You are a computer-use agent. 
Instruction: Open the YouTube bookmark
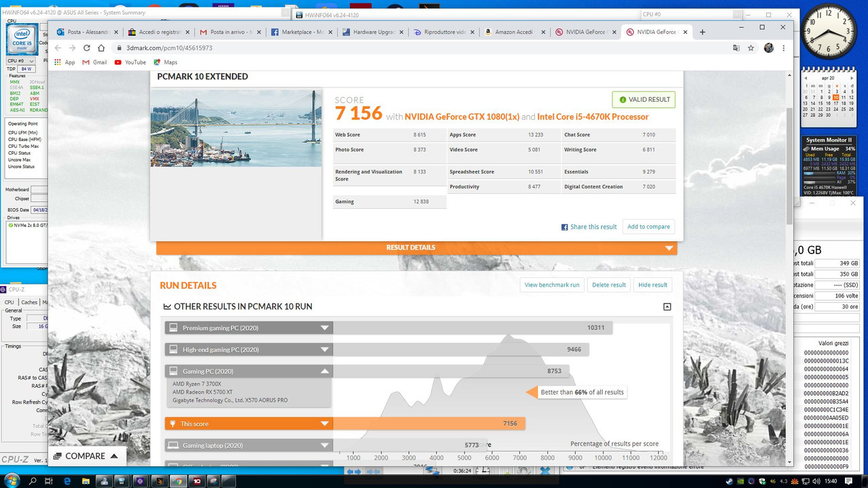click(130, 62)
